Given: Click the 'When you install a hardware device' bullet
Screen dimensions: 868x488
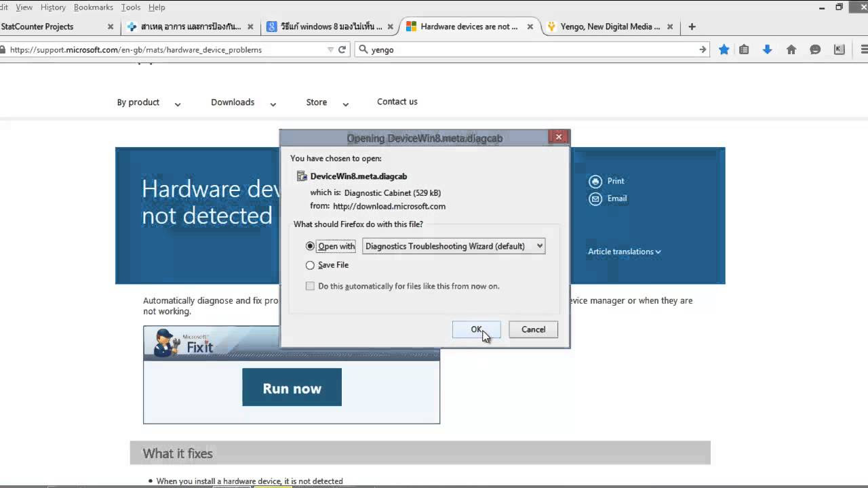Looking at the screenshot, I should [x=250, y=481].
